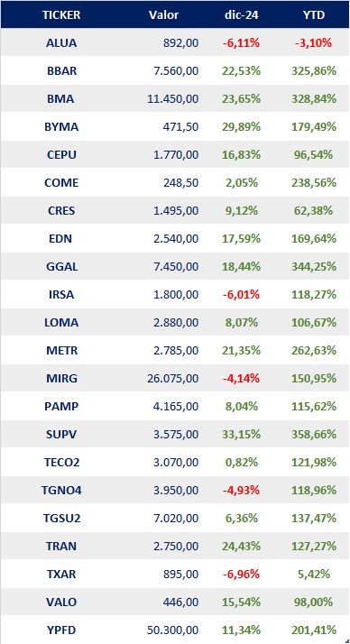Select SUPV YTD value 358,66%

coord(314,434)
